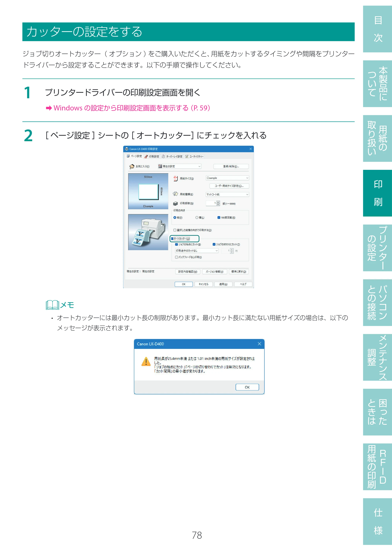
Task: Close the Canon LX-D400 warning dialog with the X
Action: pyautogui.click(x=259, y=344)
